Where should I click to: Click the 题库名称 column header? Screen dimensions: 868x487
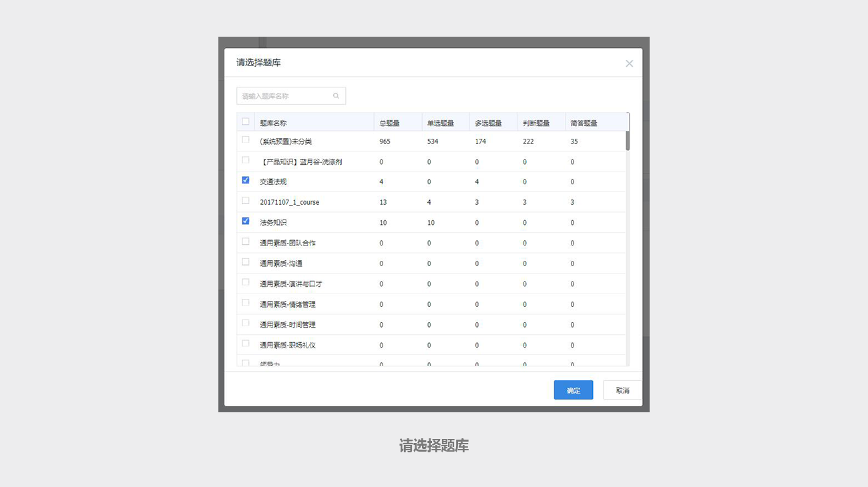coord(273,123)
